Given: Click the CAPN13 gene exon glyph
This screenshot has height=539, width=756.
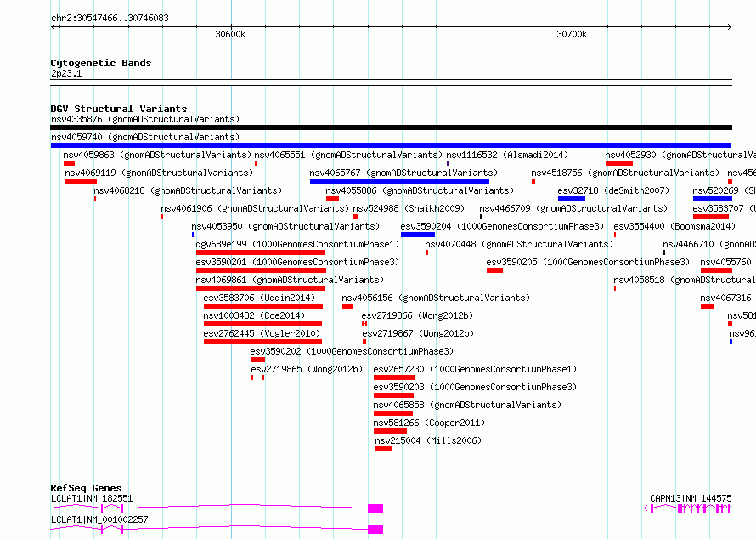Looking at the screenshot, I should tap(688, 508).
